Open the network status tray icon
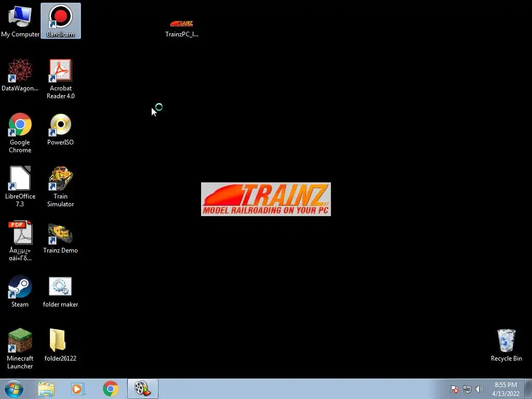This screenshot has height=399, width=532. (467, 389)
